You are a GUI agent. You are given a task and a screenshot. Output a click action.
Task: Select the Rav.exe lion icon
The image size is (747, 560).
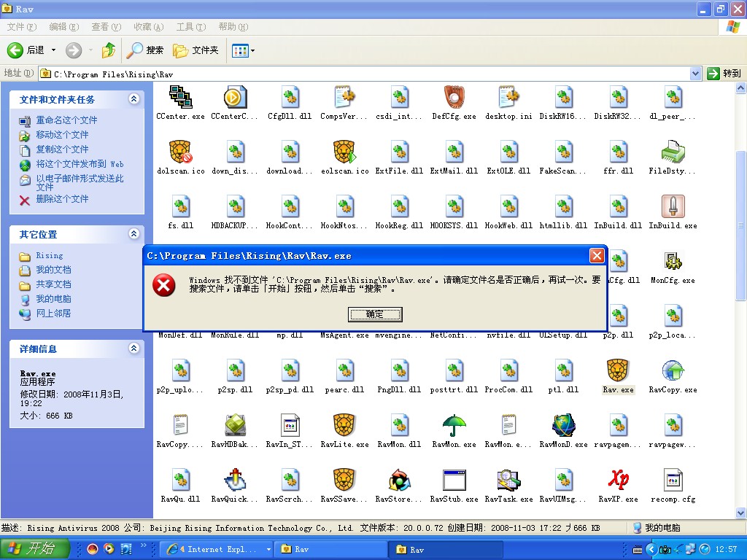(x=618, y=370)
